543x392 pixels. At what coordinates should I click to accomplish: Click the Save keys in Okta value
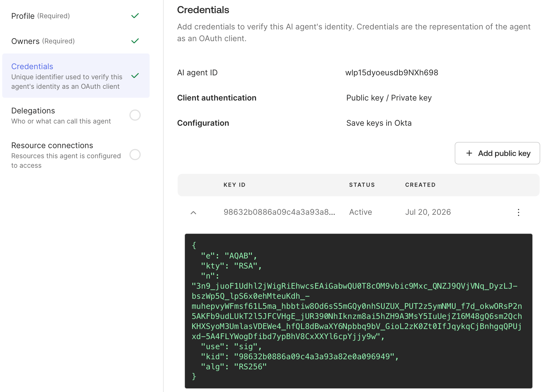pyautogui.click(x=379, y=123)
